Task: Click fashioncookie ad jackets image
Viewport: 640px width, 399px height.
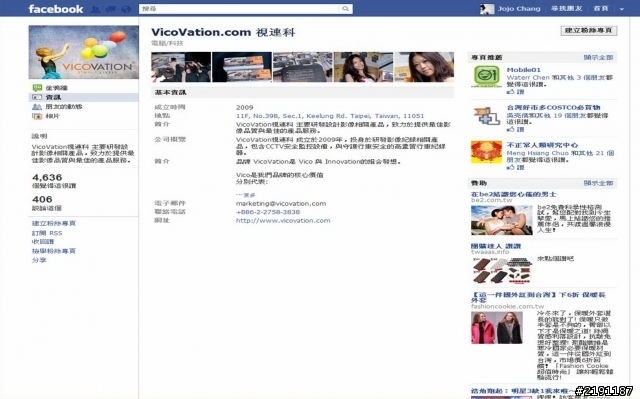Action: (x=497, y=328)
